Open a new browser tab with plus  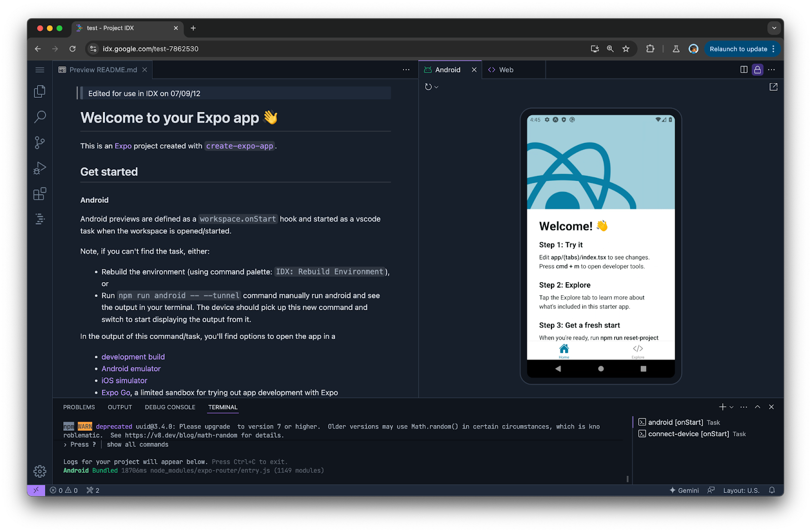point(193,28)
